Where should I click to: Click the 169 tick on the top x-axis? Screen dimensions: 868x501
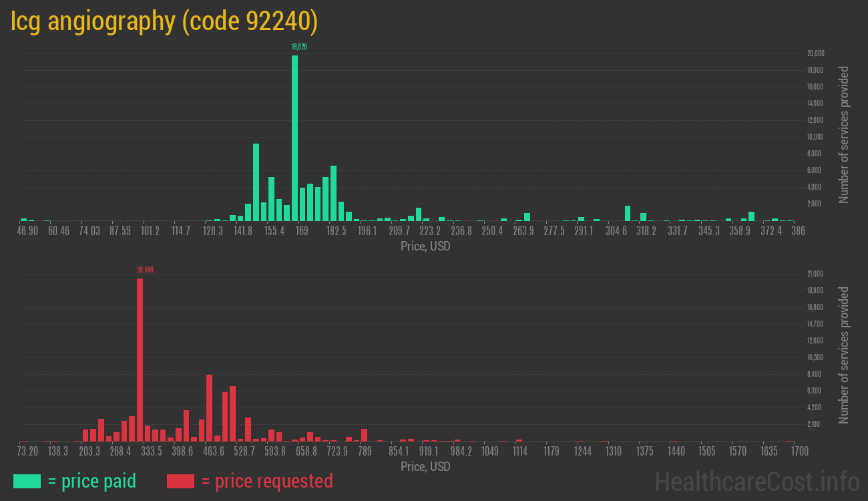pyautogui.click(x=302, y=231)
